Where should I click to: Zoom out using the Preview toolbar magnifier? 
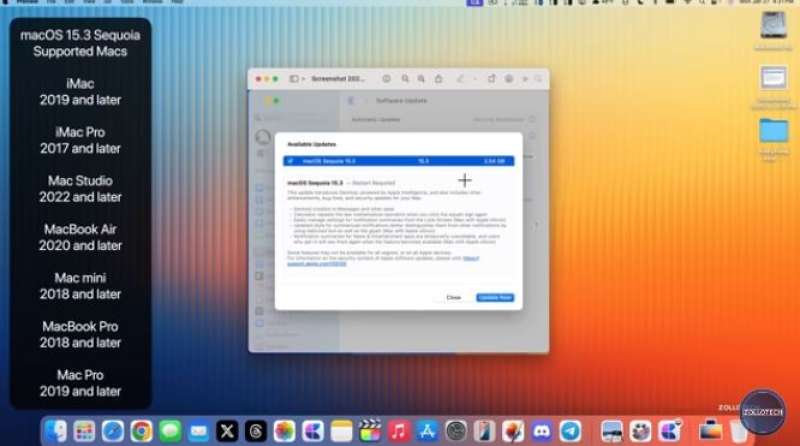(x=405, y=79)
